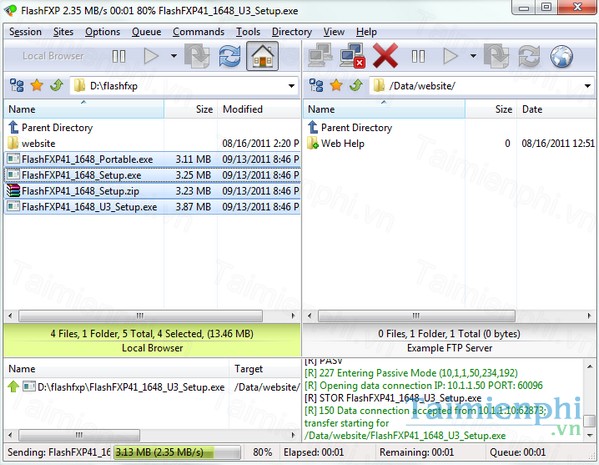Click the queue pane Name column header

point(117,369)
